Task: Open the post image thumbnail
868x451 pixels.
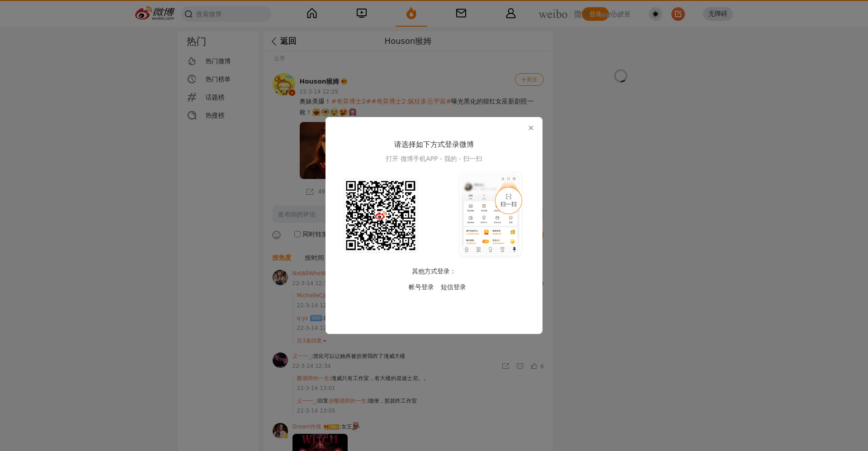Action: pos(313,150)
